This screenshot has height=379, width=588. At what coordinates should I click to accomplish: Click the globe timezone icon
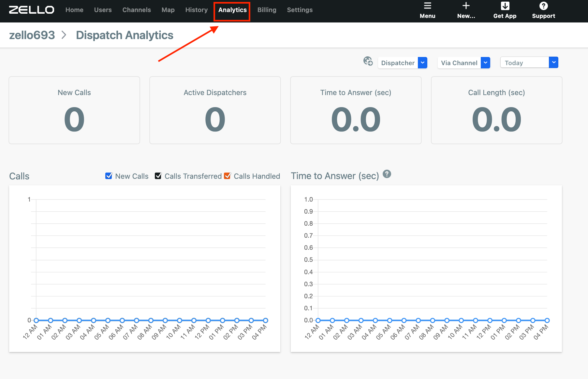[368, 61]
